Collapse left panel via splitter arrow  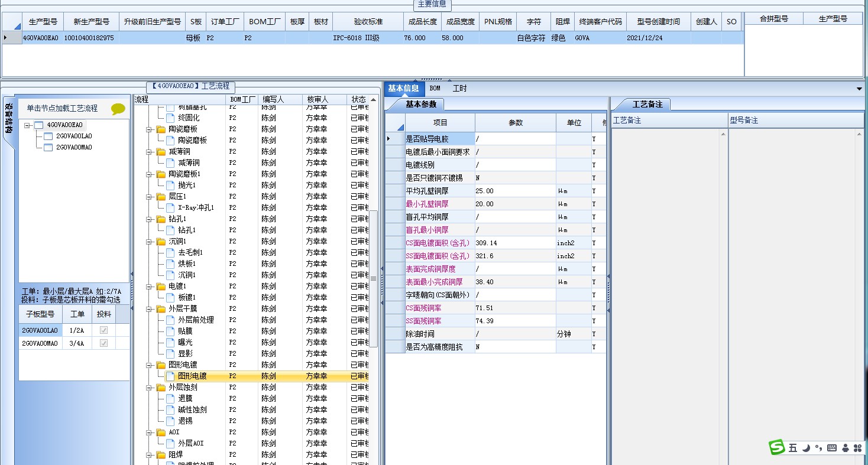131,274
